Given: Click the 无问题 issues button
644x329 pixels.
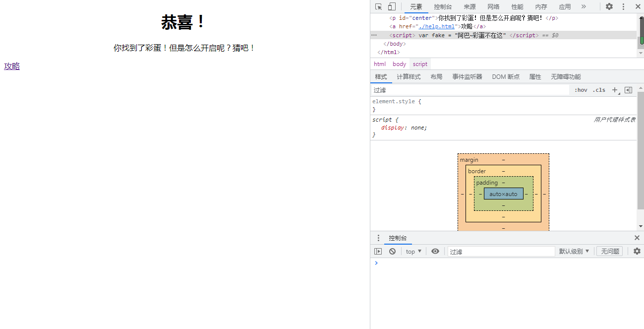Looking at the screenshot, I should pos(609,252).
